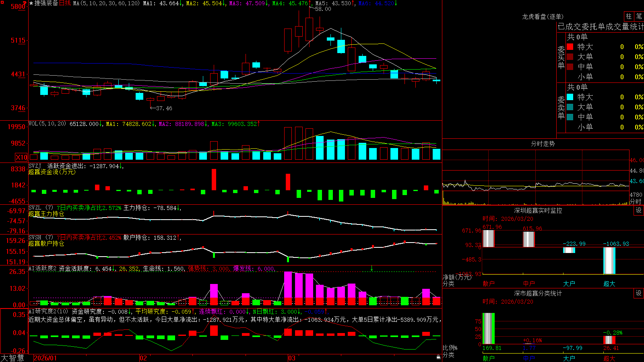
Task: Click the 强势线: 3.000 label
Action: (x=208, y=268)
